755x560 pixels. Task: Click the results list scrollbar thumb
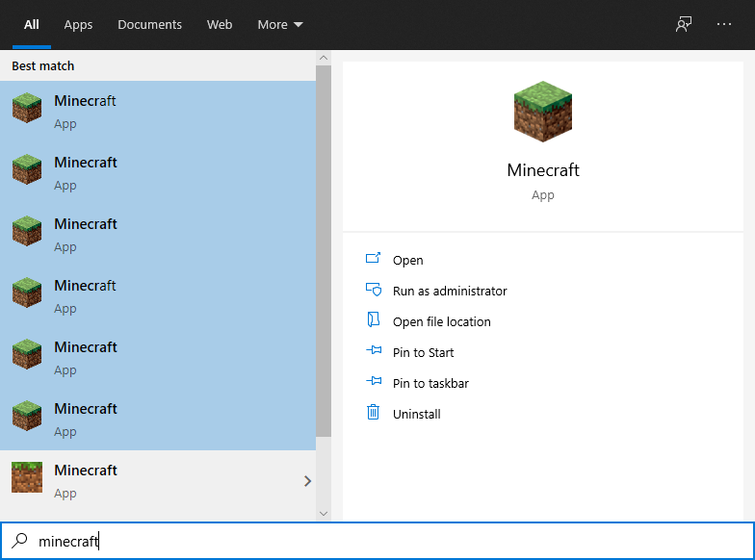324,251
